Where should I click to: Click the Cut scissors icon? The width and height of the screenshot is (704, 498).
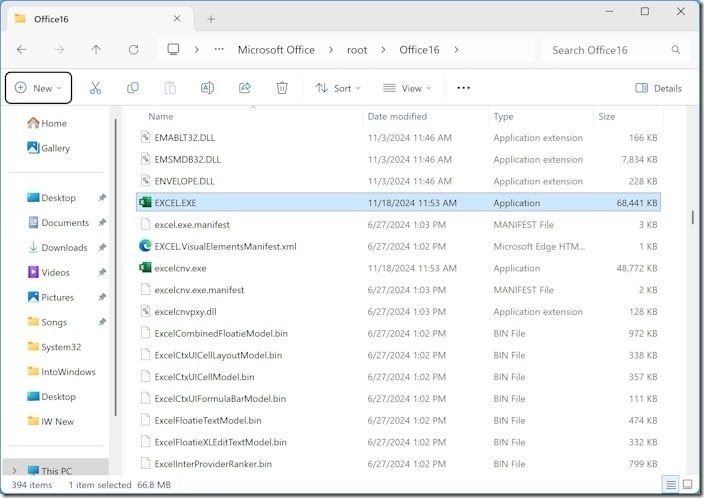[95, 88]
